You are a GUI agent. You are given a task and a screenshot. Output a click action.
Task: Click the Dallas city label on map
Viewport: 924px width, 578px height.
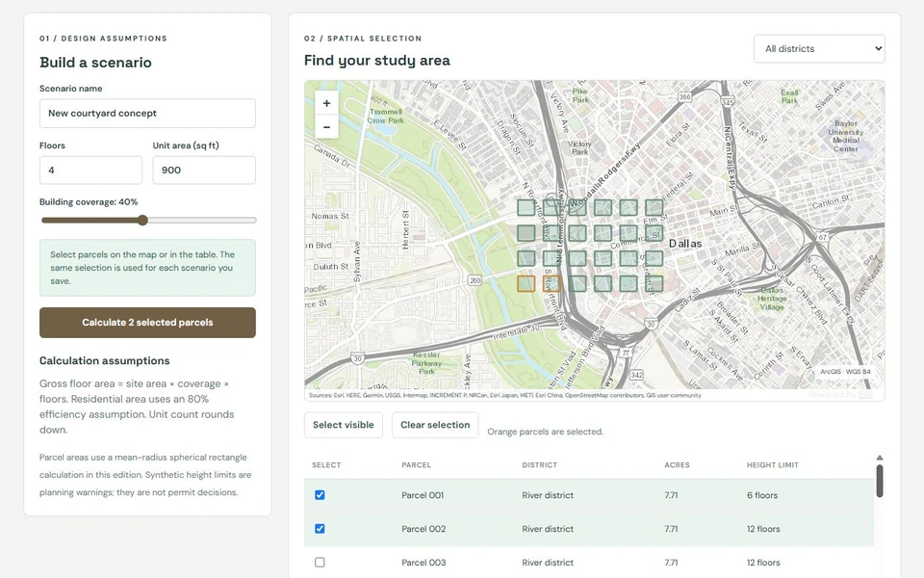[684, 243]
